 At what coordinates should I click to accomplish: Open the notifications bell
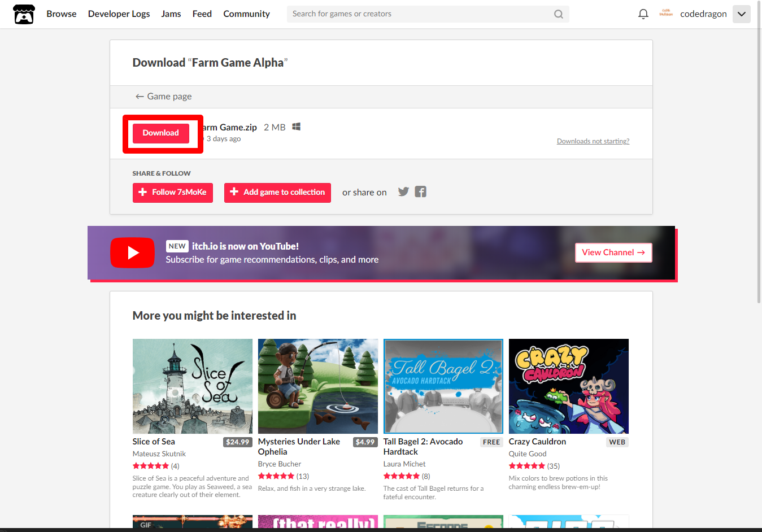[643, 14]
